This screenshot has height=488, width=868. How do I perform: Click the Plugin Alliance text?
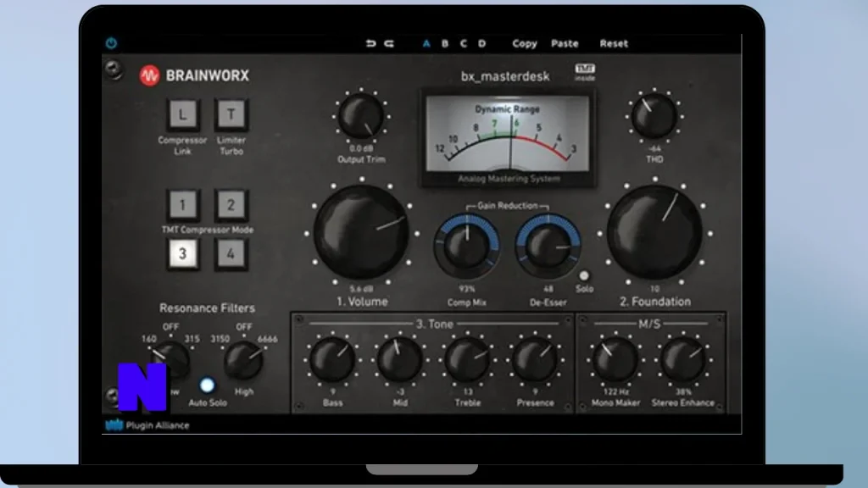158,425
